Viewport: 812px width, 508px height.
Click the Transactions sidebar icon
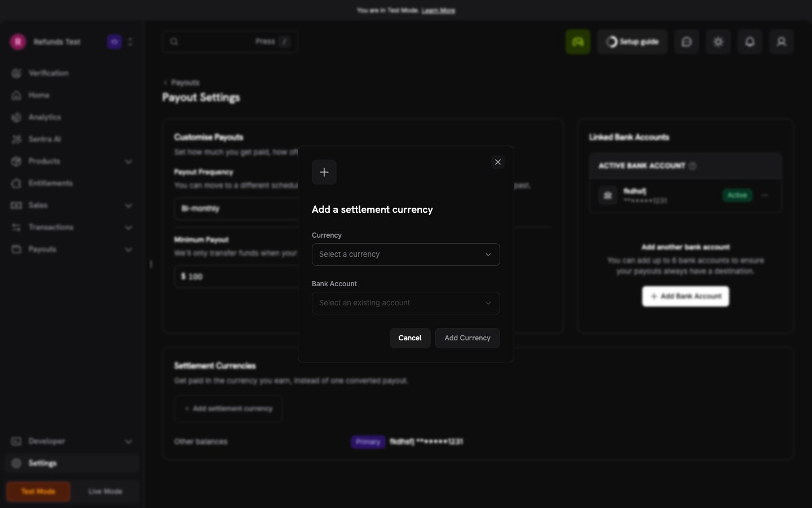(16, 227)
